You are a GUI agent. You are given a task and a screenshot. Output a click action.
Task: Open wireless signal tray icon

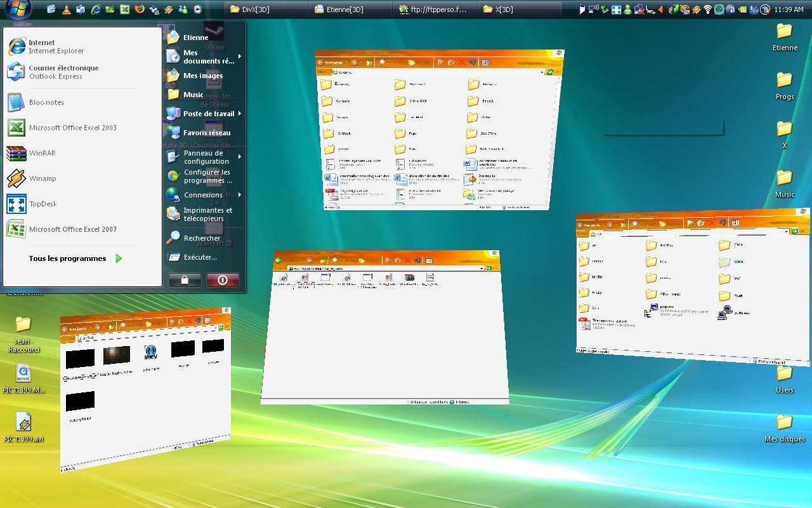708,10
